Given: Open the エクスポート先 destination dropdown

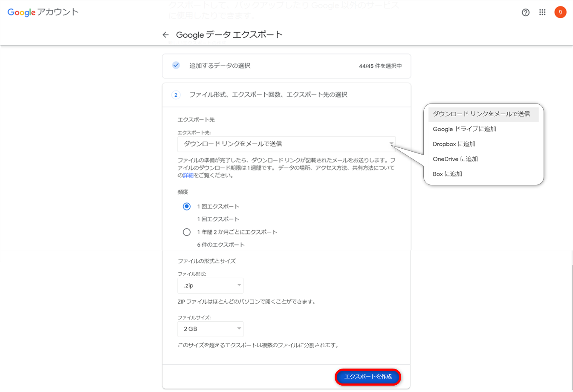Looking at the screenshot, I should (286, 144).
